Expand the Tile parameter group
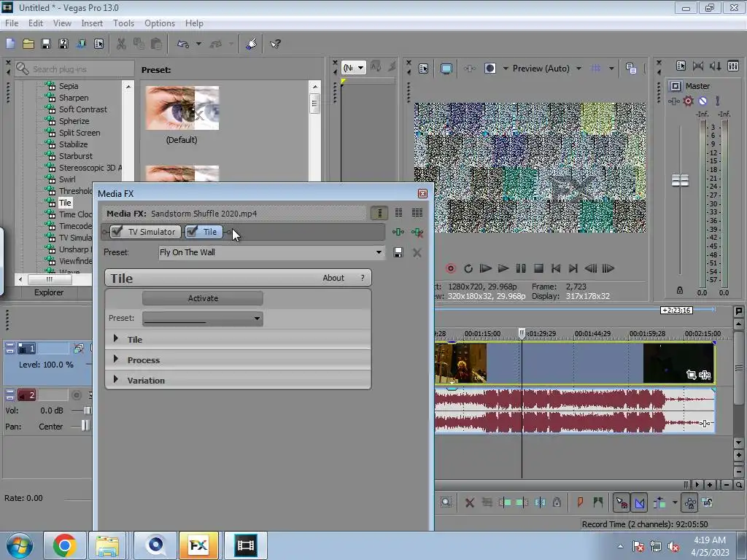Viewport: 747px width, 560px height. [116, 338]
